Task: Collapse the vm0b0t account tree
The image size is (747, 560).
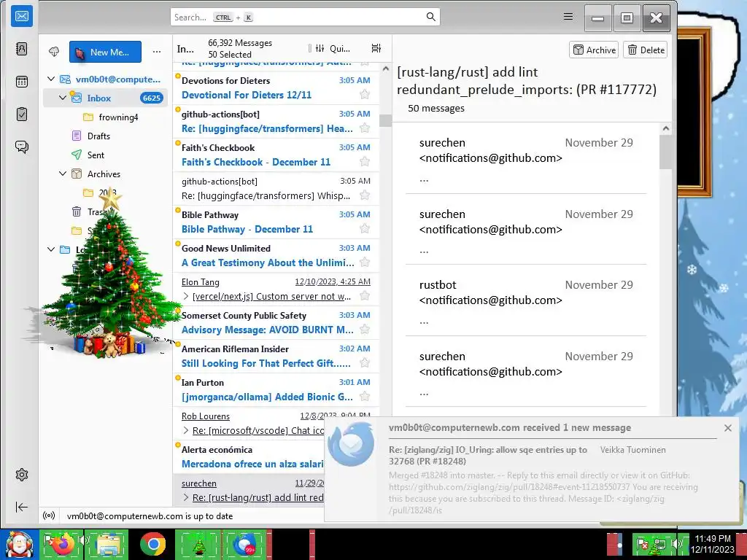Action: (x=51, y=79)
